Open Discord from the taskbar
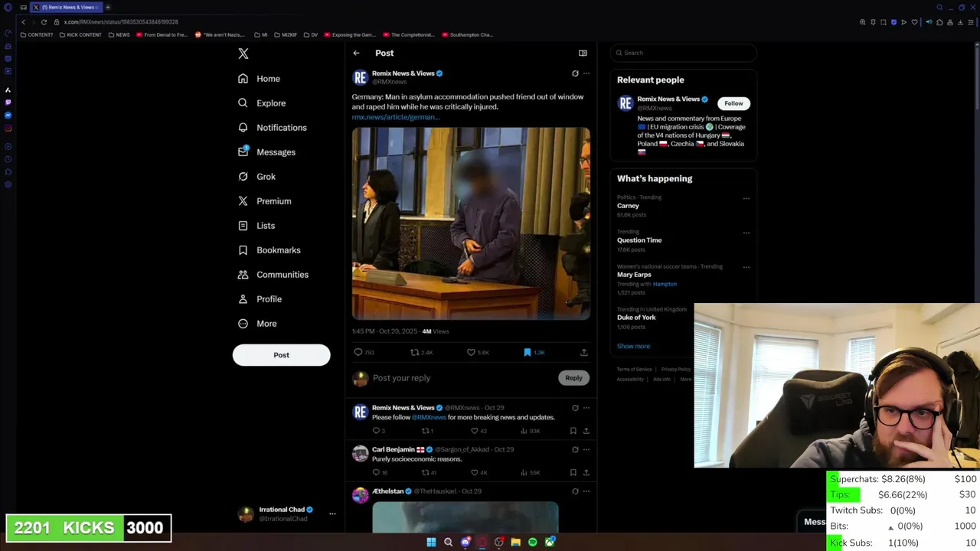The width and height of the screenshot is (980, 551). coord(465,542)
